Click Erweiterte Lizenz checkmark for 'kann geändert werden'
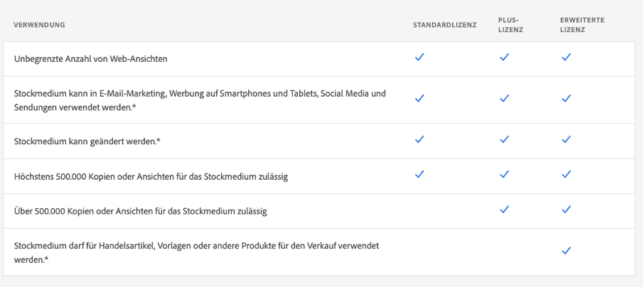This screenshot has height=287, width=644. (x=566, y=140)
